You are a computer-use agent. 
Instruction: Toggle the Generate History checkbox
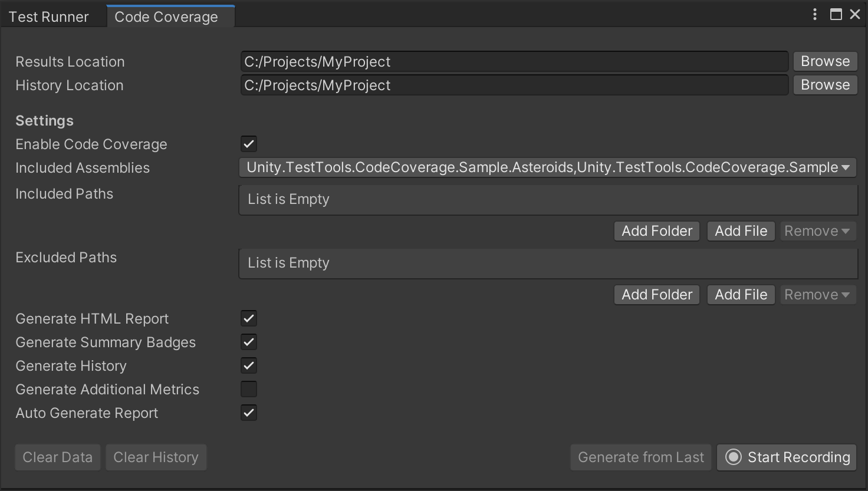[248, 365]
